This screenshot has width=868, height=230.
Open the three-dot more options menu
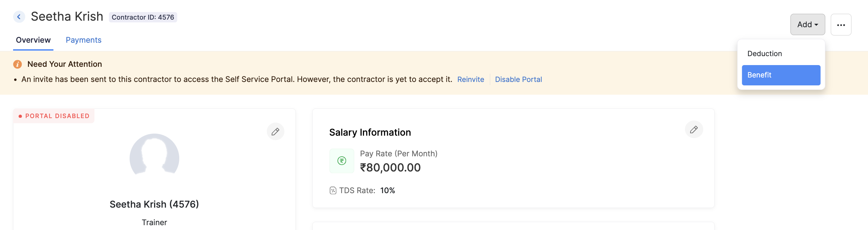click(841, 25)
